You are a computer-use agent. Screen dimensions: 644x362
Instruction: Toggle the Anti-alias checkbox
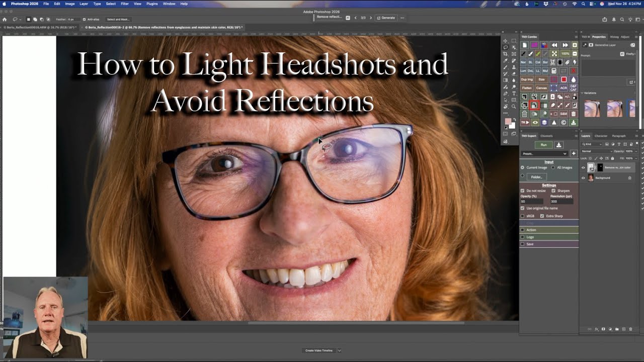click(x=84, y=19)
